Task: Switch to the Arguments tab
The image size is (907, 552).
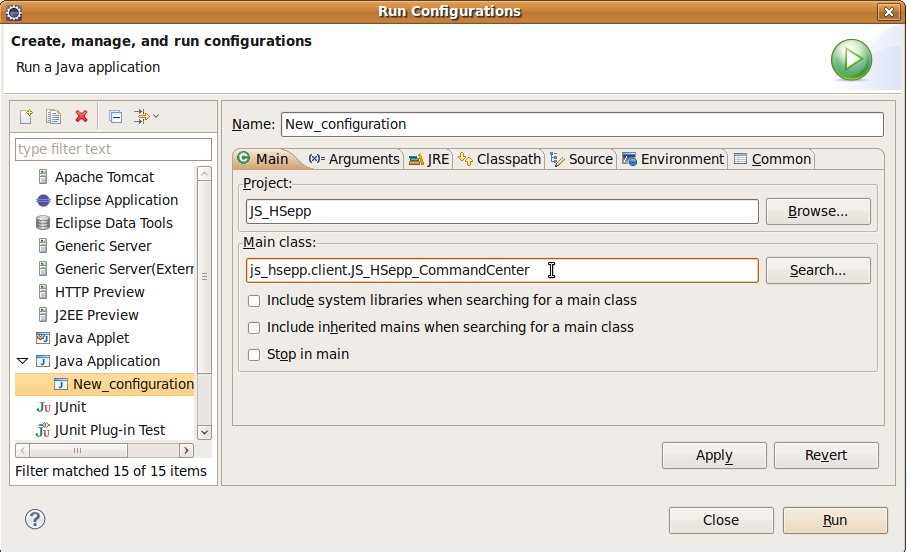Action: [354, 159]
